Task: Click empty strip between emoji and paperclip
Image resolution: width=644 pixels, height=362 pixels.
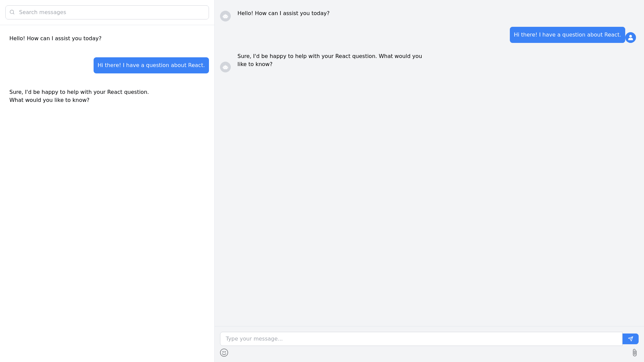Action: tap(429, 353)
